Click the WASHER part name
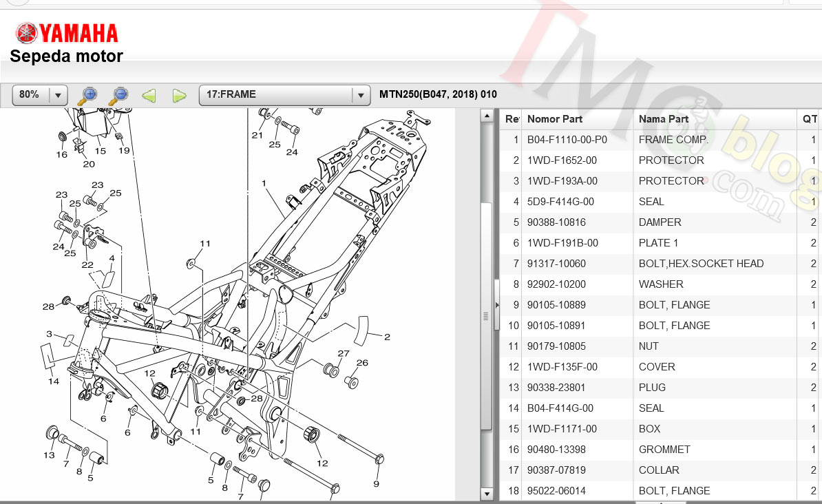Viewport: 822px width, 504px height. [x=660, y=284]
